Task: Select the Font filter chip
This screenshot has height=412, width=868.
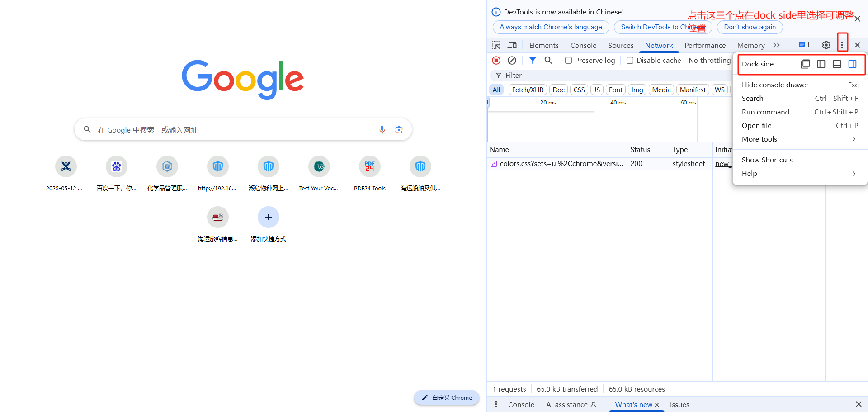Action: point(615,90)
